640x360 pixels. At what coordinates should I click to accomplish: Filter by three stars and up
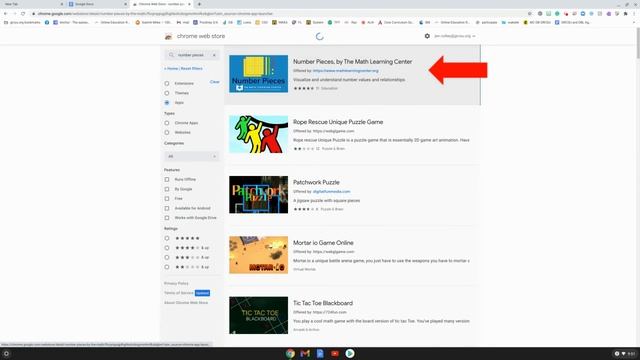coord(167,257)
